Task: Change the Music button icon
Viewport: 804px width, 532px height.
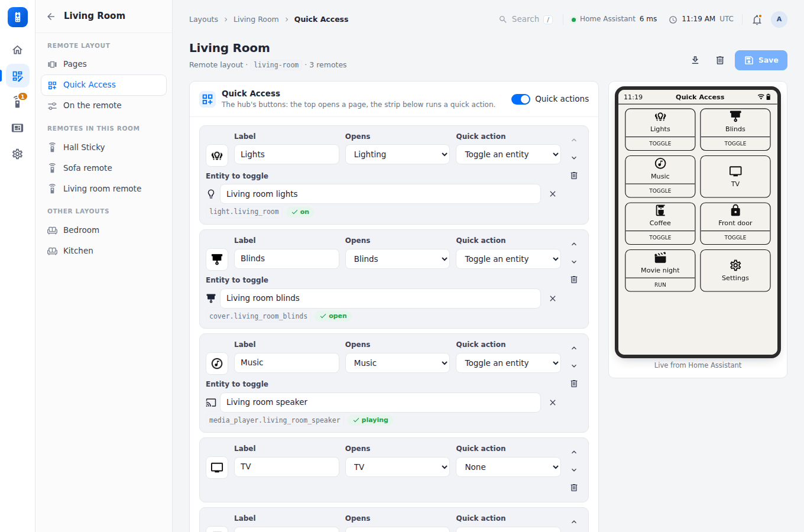Action: pyautogui.click(x=217, y=364)
